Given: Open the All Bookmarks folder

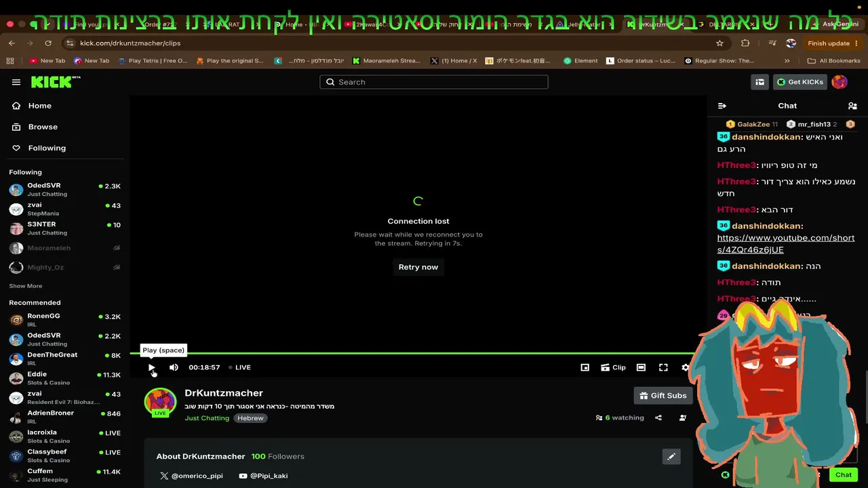Looking at the screenshot, I should tap(834, 60).
